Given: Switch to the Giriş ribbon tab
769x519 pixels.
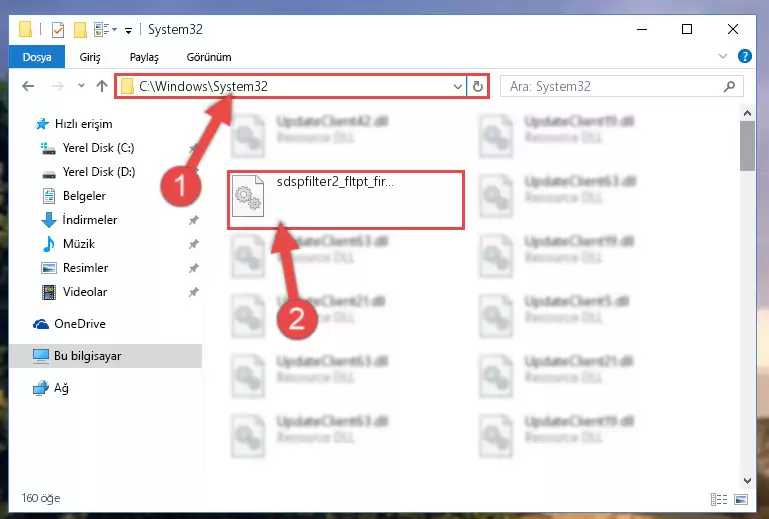Looking at the screenshot, I should [x=90, y=57].
